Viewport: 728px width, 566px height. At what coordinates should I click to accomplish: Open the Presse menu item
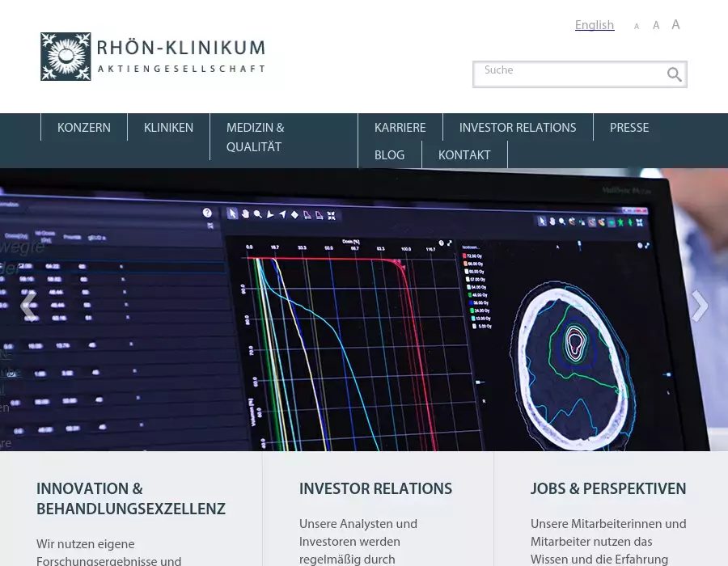(629, 128)
